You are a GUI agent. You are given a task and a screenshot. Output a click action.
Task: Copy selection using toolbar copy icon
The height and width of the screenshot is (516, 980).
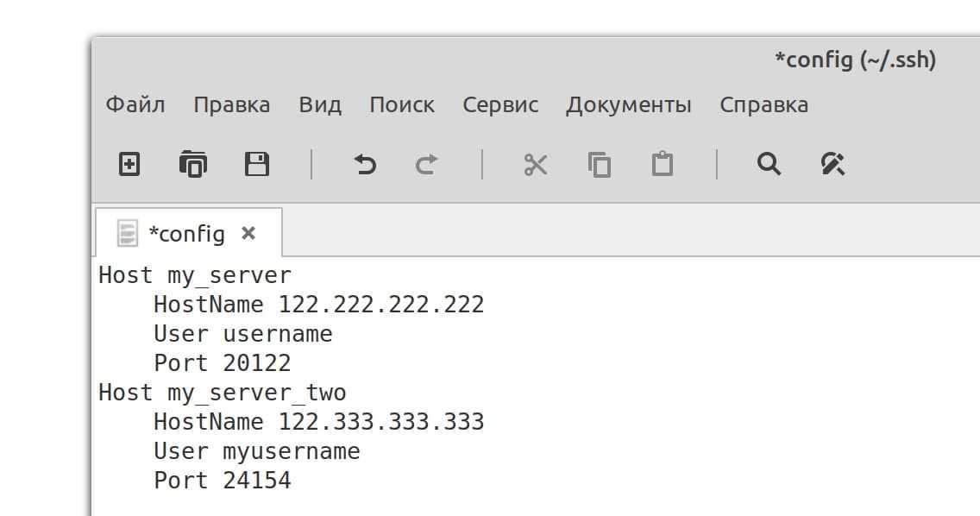point(599,164)
